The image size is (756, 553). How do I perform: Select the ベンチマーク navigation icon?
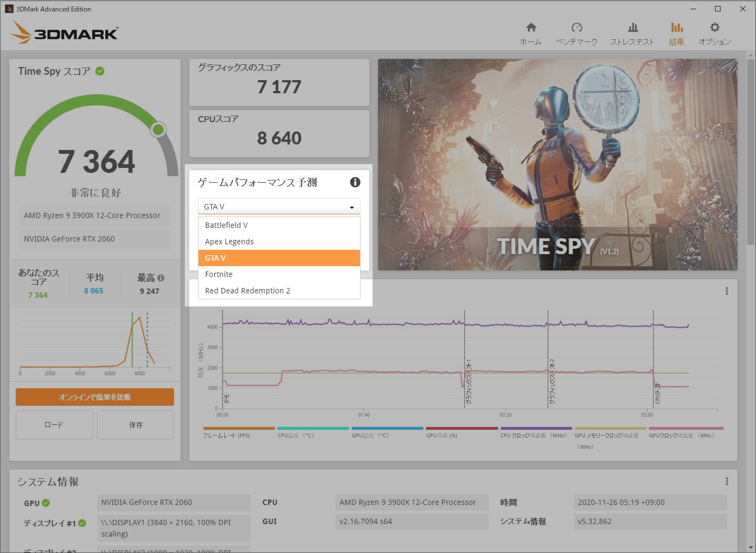(x=577, y=32)
